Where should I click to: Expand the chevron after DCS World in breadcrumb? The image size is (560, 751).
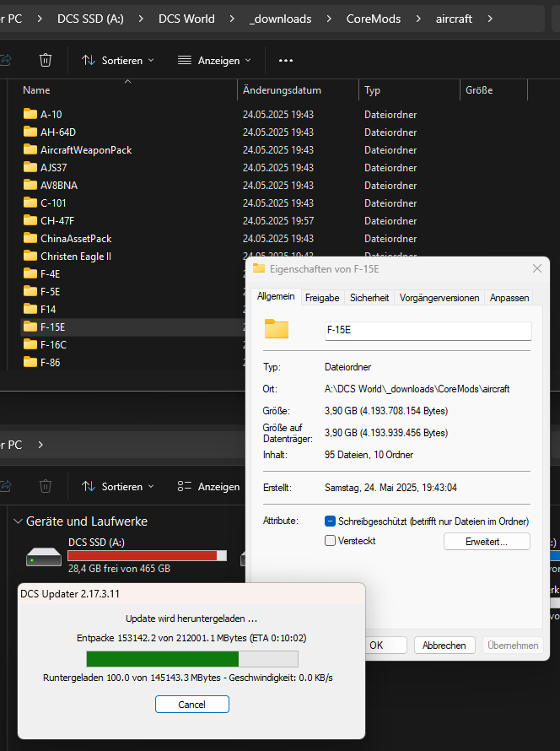[232, 19]
